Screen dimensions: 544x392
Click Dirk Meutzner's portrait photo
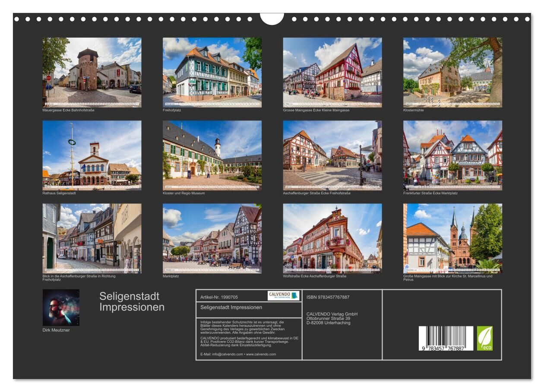click(x=61, y=307)
